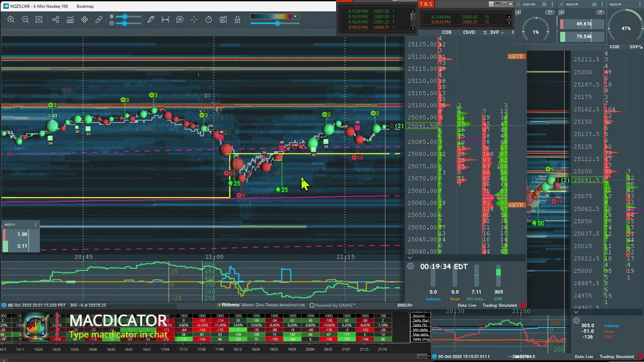Mute sound on ESZ5-VPI widget

click(x=544, y=4)
